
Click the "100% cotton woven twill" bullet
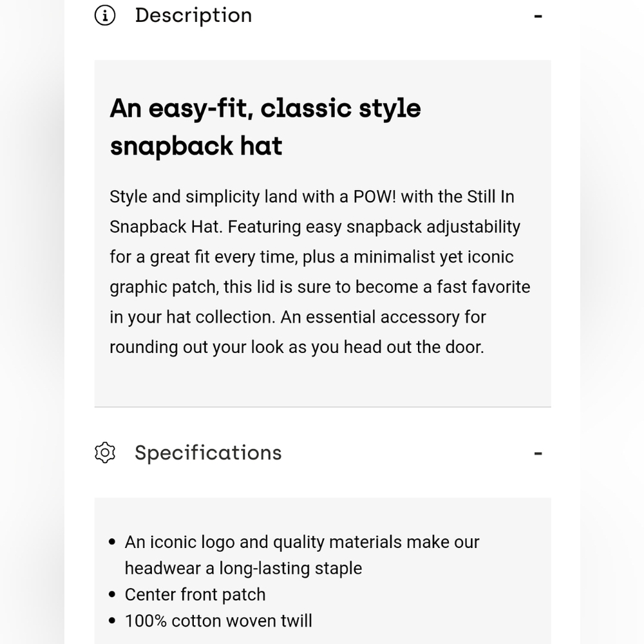pyautogui.click(x=218, y=621)
